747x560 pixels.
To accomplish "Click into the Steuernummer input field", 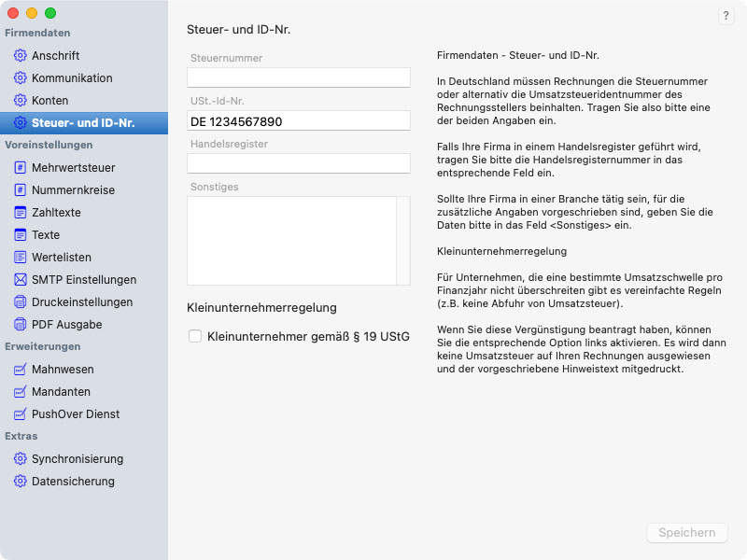I will point(299,77).
